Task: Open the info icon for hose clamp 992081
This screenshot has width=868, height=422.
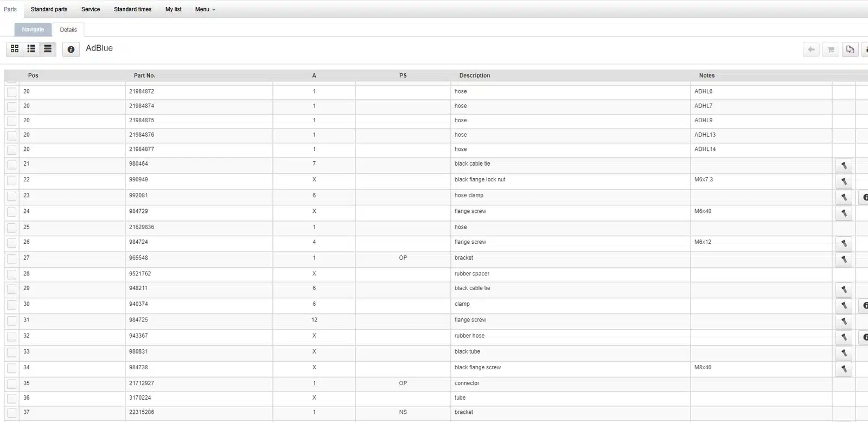Action: point(865,197)
